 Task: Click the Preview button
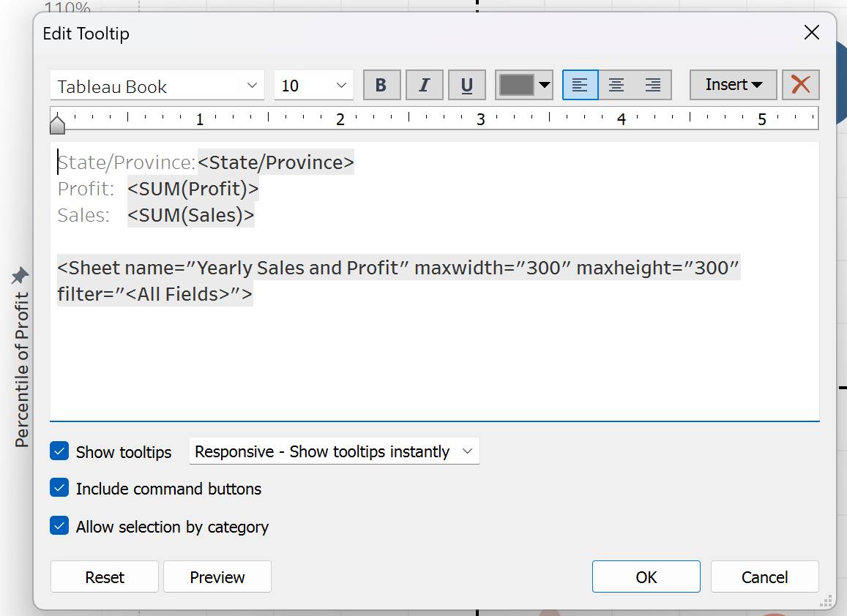217,577
